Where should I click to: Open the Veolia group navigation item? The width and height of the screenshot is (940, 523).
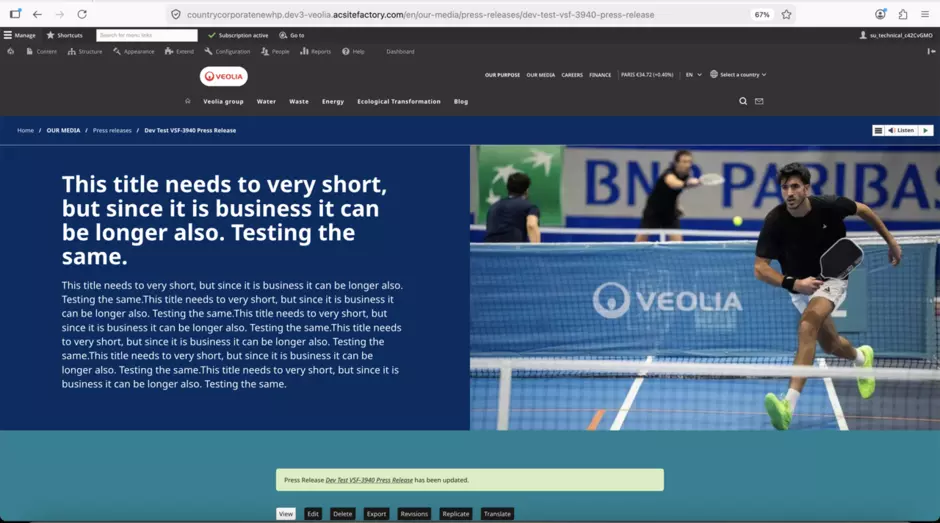(223, 101)
